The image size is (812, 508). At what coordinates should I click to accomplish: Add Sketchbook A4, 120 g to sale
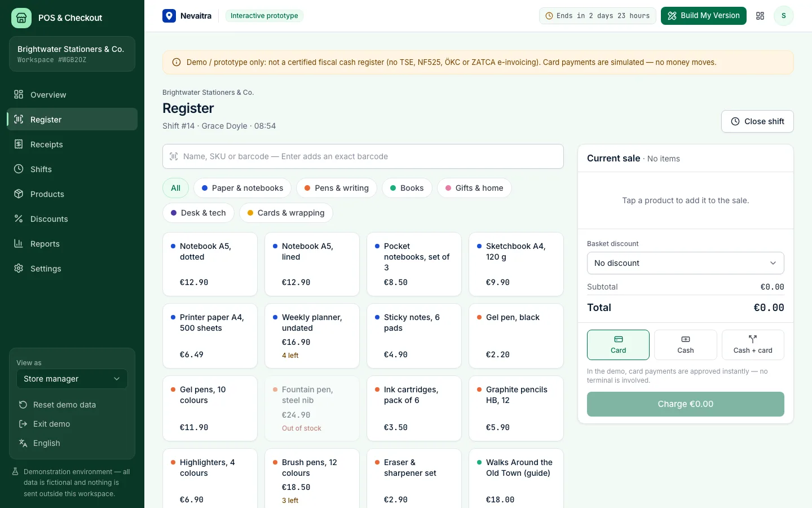[x=516, y=264]
